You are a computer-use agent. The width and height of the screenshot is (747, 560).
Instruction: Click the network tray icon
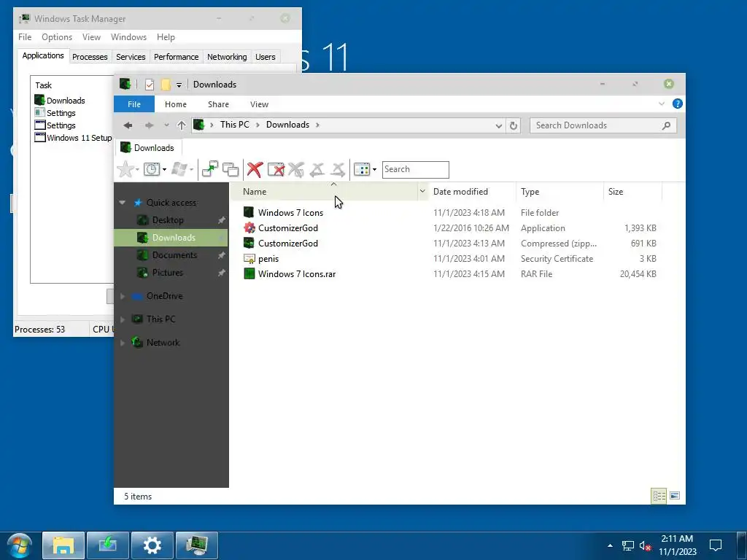point(628,545)
